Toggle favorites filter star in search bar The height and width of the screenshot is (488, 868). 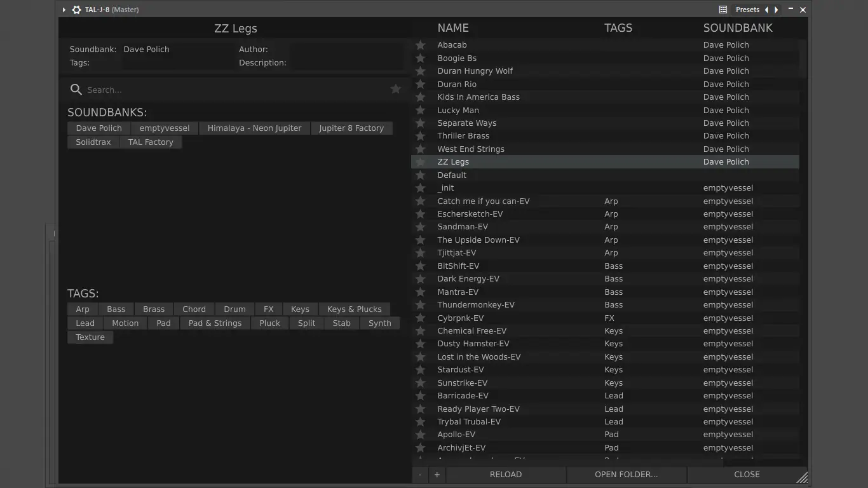click(395, 89)
